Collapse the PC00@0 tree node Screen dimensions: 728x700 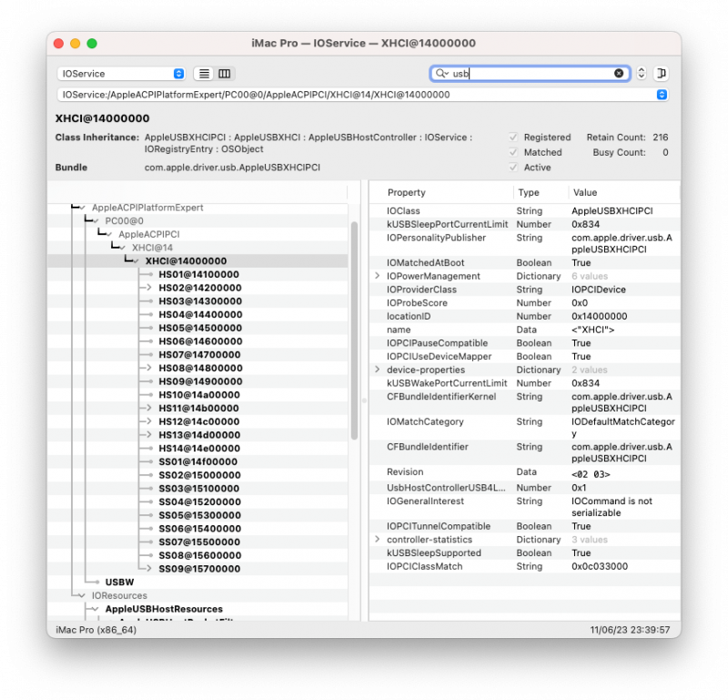click(96, 221)
